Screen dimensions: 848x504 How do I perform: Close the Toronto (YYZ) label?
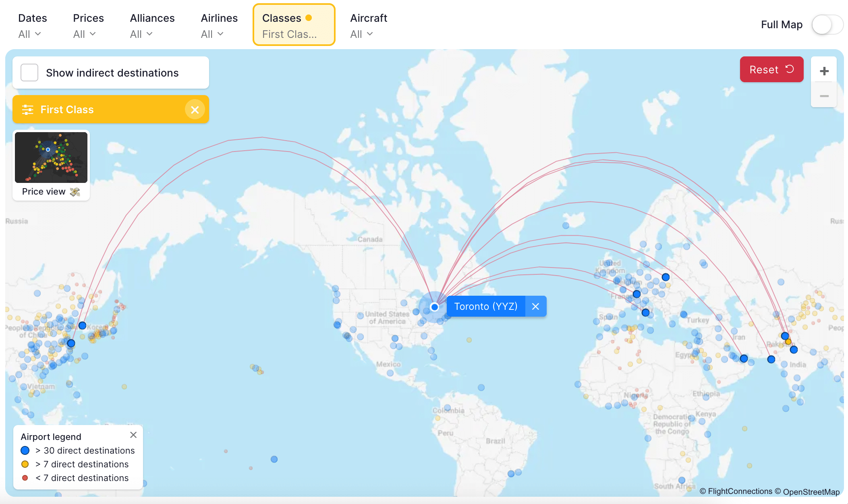click(x=535, y=307)
